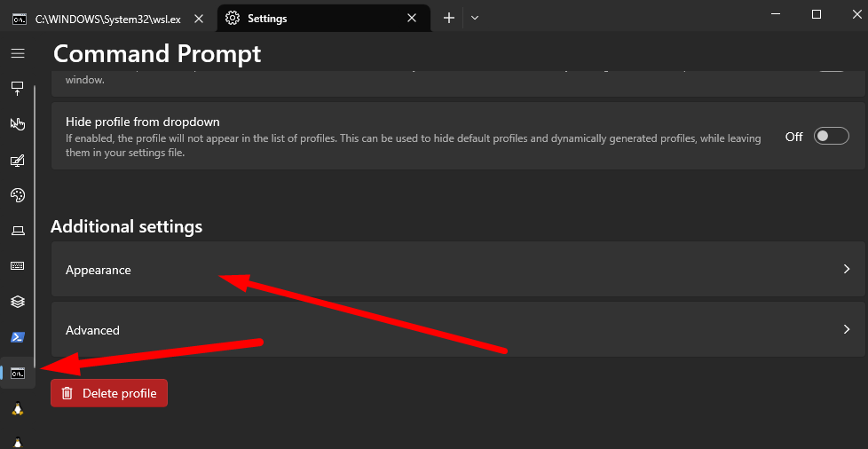Select the Command Prompt profile in sidebar
The width and height of the screenshot is (868, 449).
click(x=18, y=373)
